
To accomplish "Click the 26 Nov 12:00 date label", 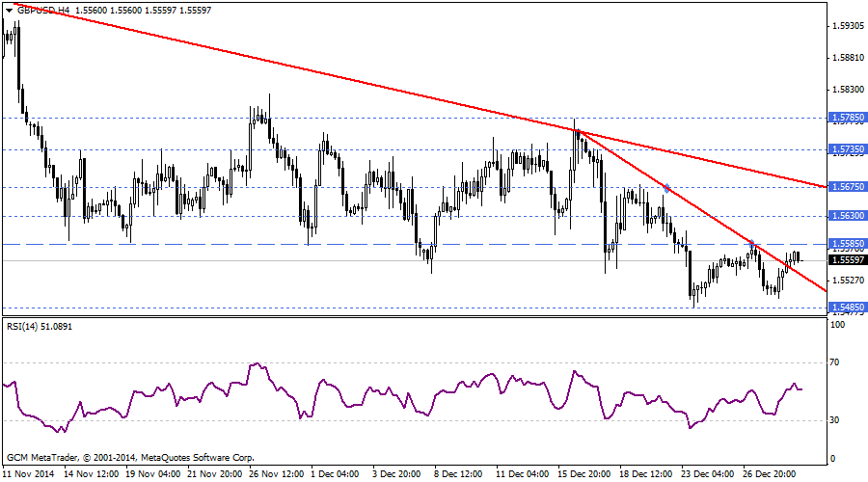I will coord(276,474).
